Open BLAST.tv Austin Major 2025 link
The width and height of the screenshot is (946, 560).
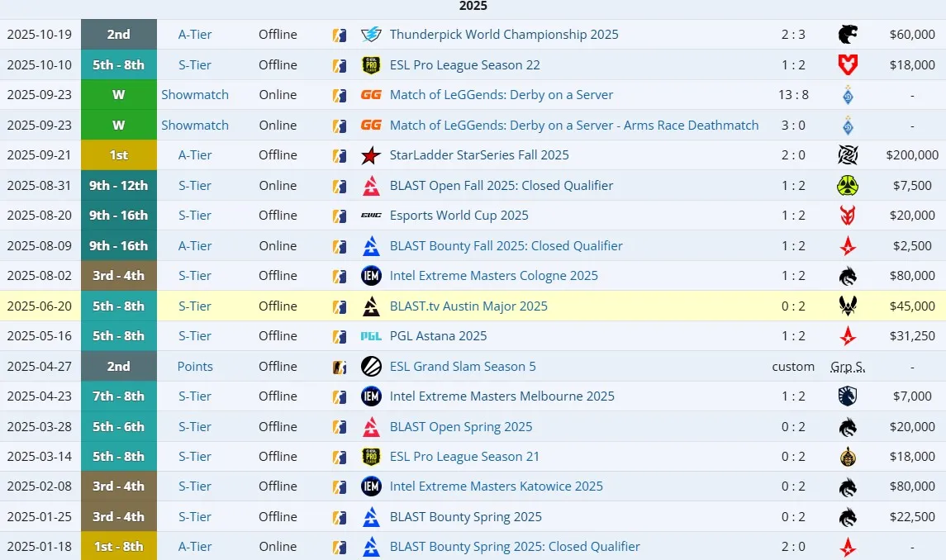coord(468,306)
